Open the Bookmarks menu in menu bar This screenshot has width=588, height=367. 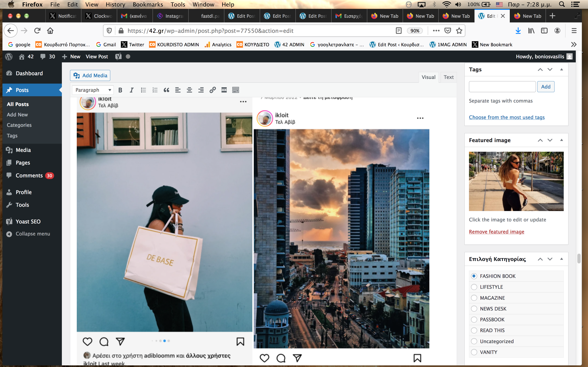(148, 4)
